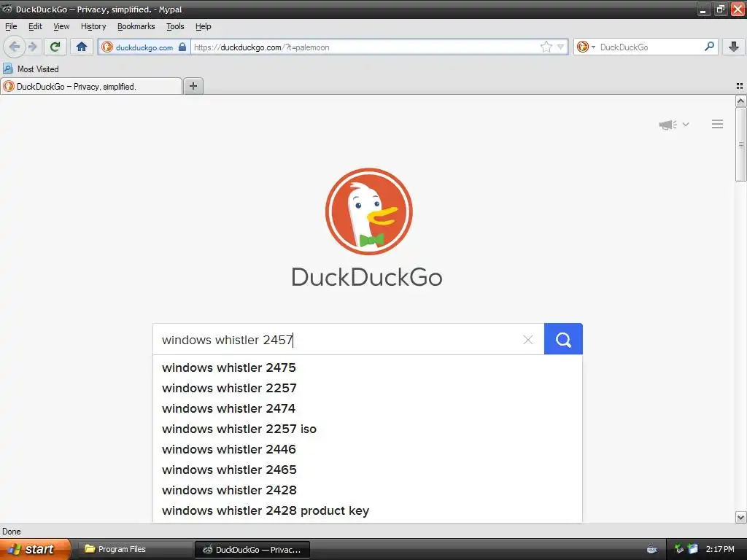
Task: Click the scrollbar up arrow
Action: [740, 101]
